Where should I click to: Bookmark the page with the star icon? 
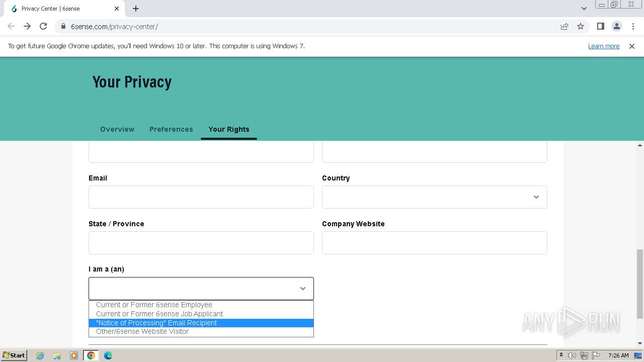581,26
